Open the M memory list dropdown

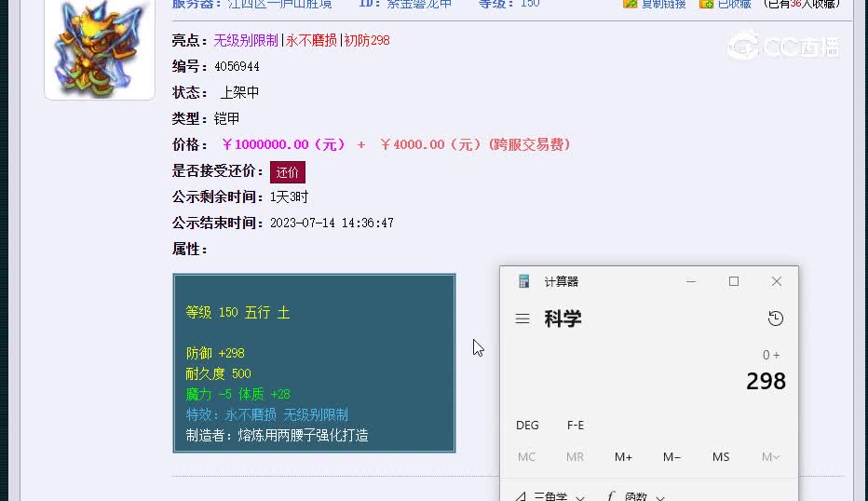tap(770, 456)
